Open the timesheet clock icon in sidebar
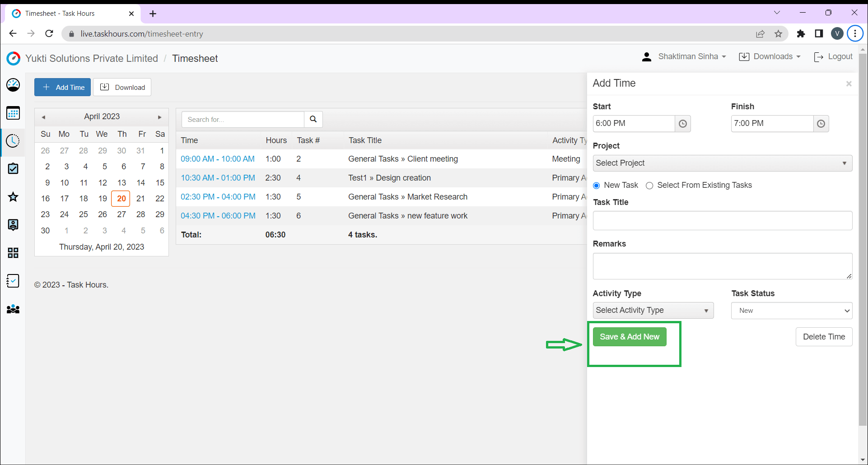The width and height of the screenshot is (868, 465). [13, 141]
